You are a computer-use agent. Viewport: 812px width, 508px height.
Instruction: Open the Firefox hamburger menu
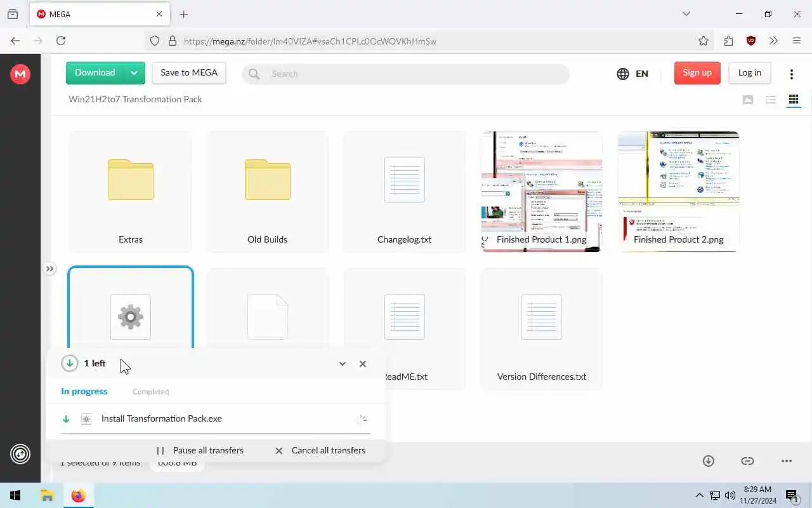click(797, 41)
